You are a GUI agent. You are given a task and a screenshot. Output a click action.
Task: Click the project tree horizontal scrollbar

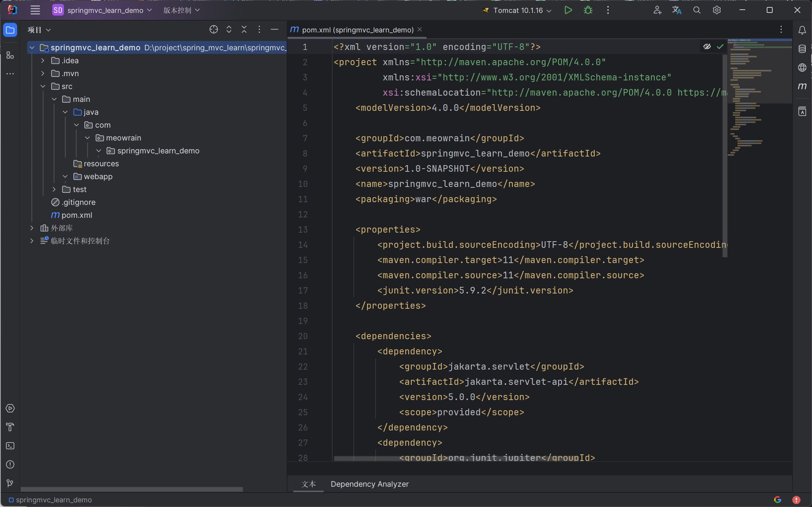coord(131,489)
